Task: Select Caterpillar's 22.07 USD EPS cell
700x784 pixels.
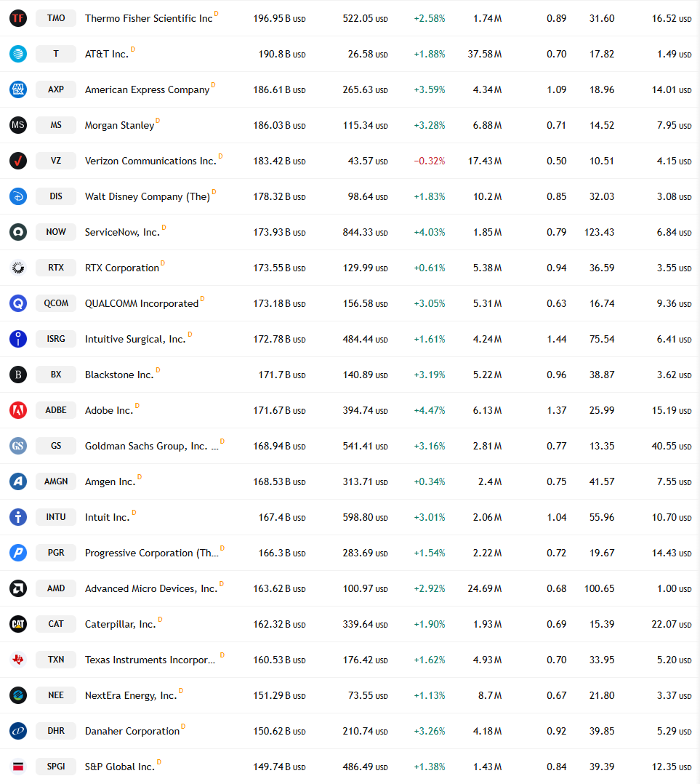Action: click(x=672, y=624)
